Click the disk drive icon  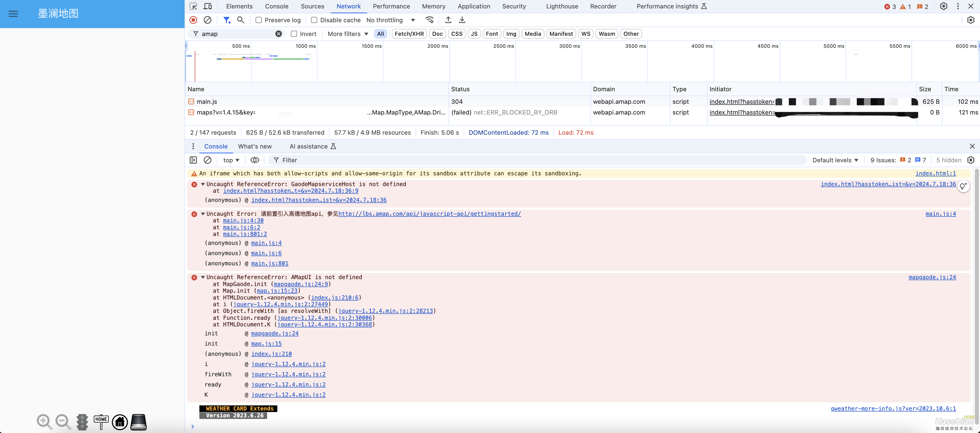click(x=139, y=422)
